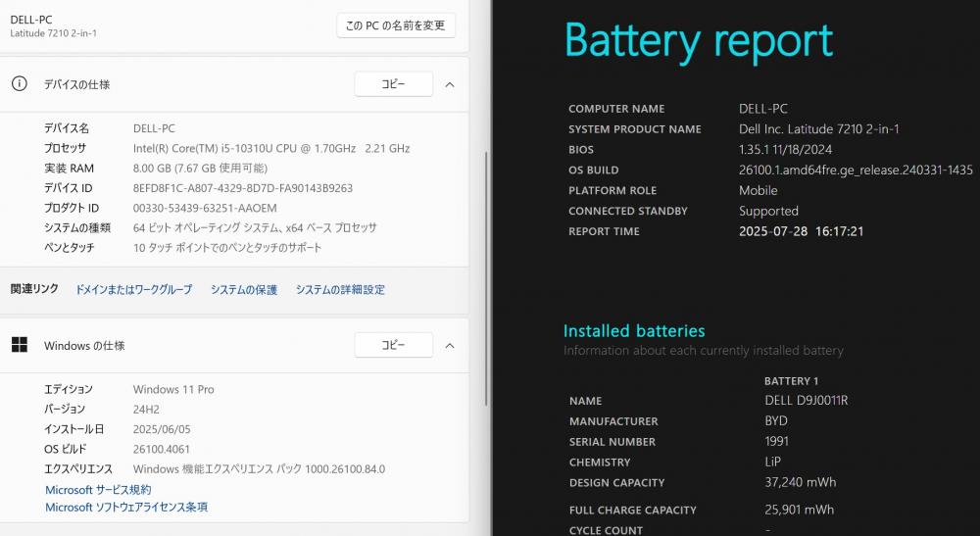
Task: Select Dell Inc. Latitude 7210 2-in-1 product name
Action: coord(818,129)
